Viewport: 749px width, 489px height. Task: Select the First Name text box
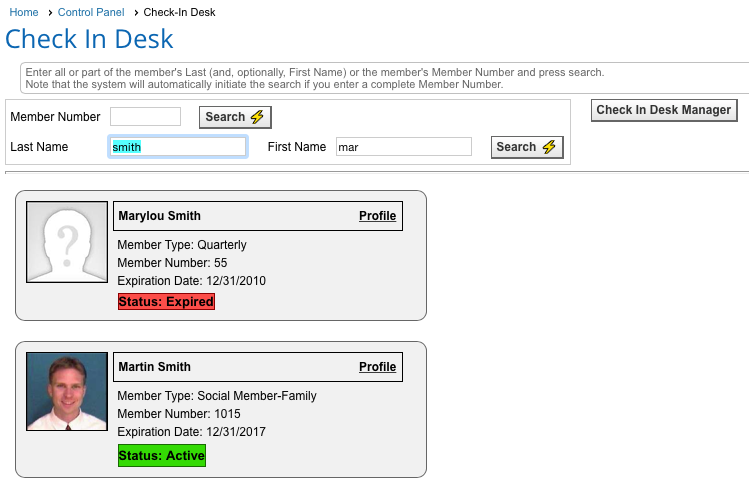tap(404, 147)
